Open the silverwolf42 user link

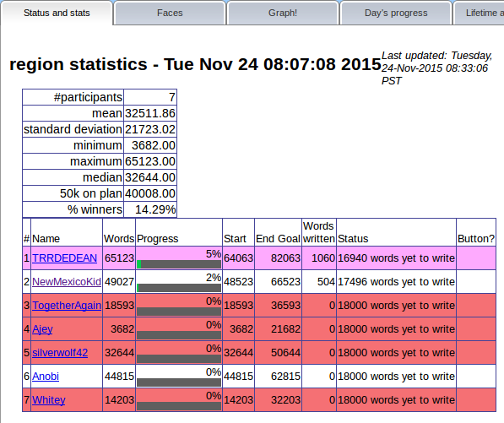pos(60,353)
